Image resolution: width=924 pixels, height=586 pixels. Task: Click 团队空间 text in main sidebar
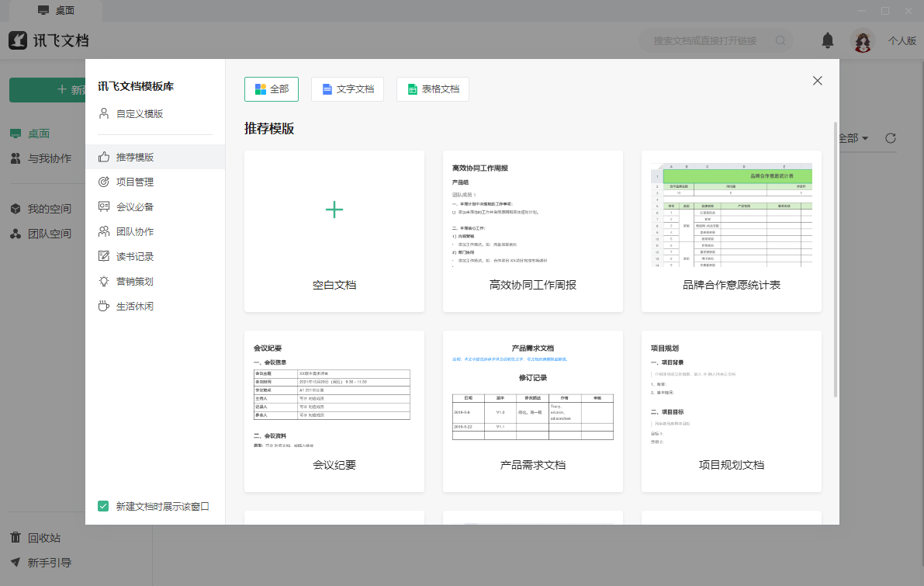coord(50,234)
